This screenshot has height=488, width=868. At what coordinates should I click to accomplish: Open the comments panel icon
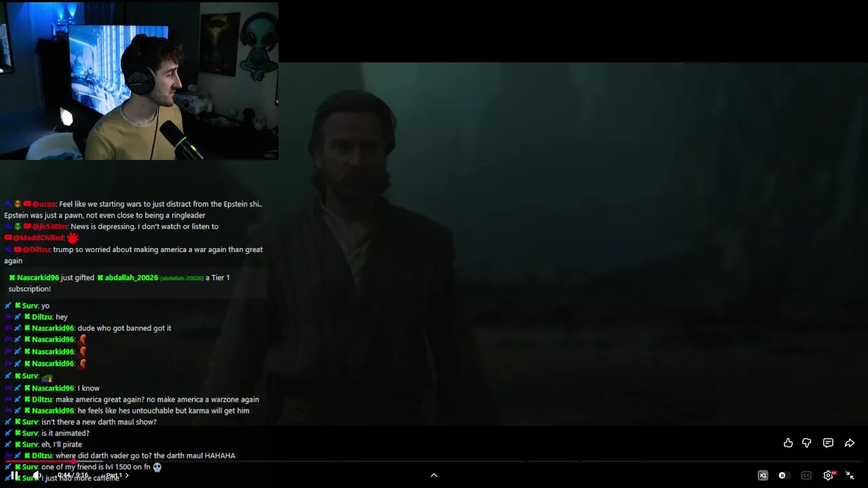(x=828, y=443)
